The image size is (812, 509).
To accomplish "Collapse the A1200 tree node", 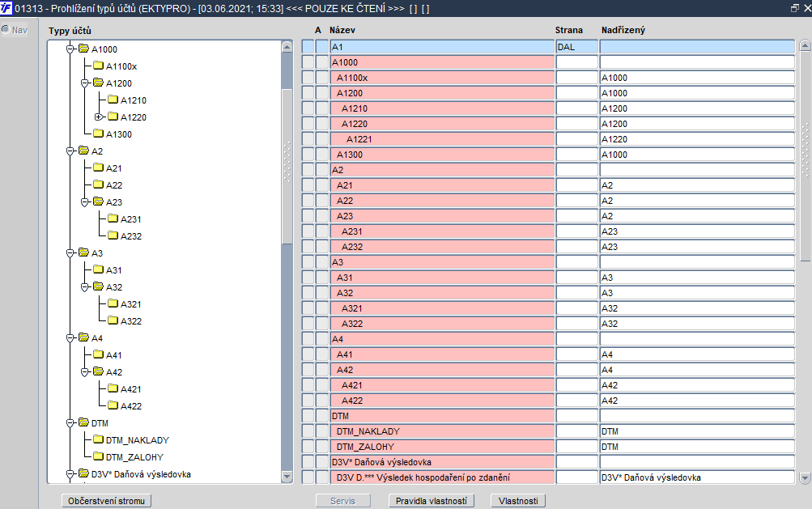I will click(84, 83).
